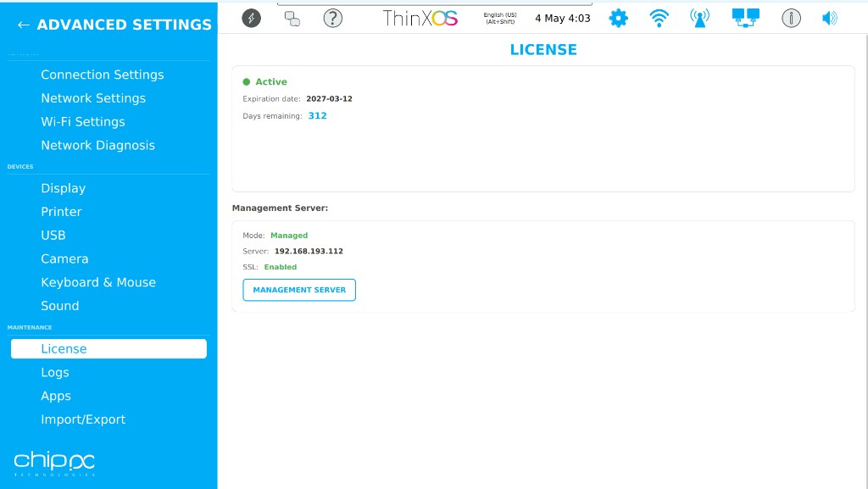Click the Management Server: section heading
868x489 pixels.
(280, 208)
